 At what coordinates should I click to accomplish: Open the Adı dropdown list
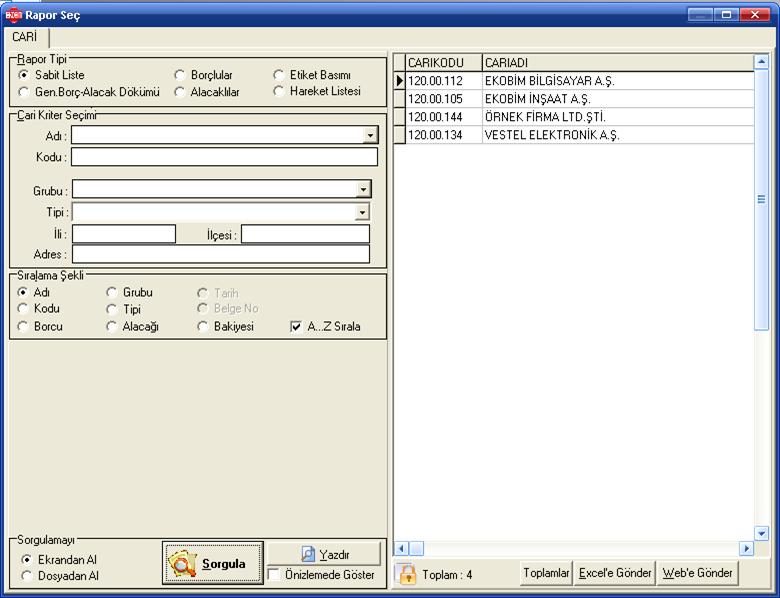370,135
